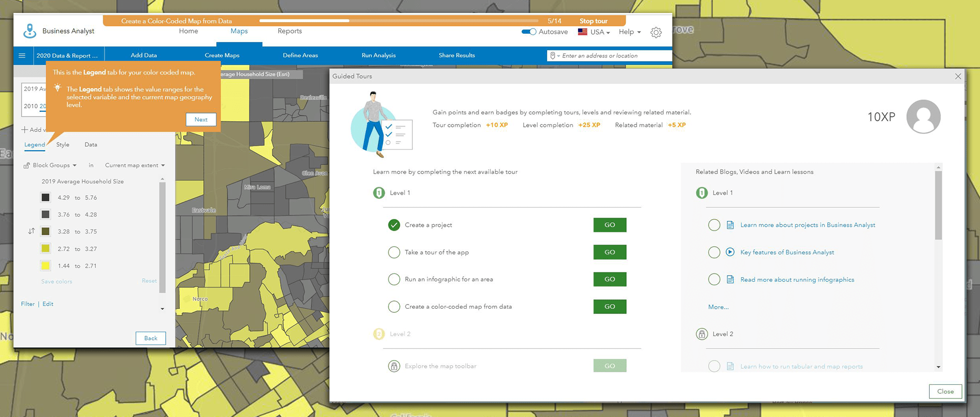Image resolution: width=980 pixels, height=417 pixels.
Task: Select the Data tab in legend panel
Action: [x=91, y=145]
